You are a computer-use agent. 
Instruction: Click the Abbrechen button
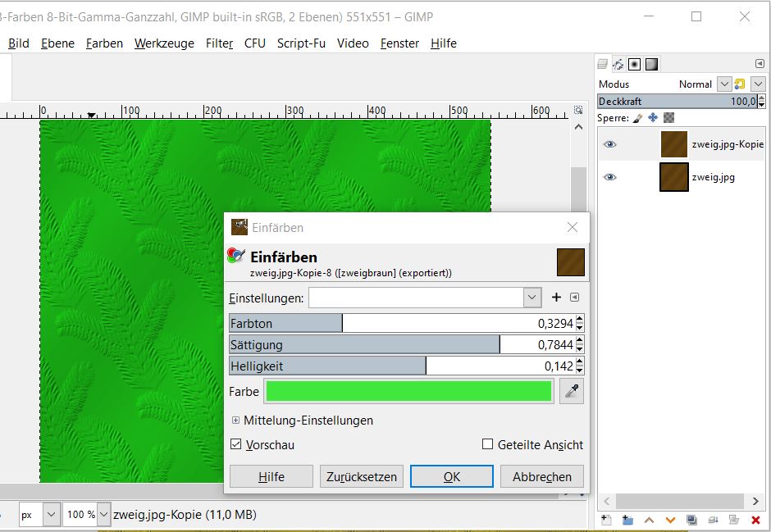coord(542,476)
